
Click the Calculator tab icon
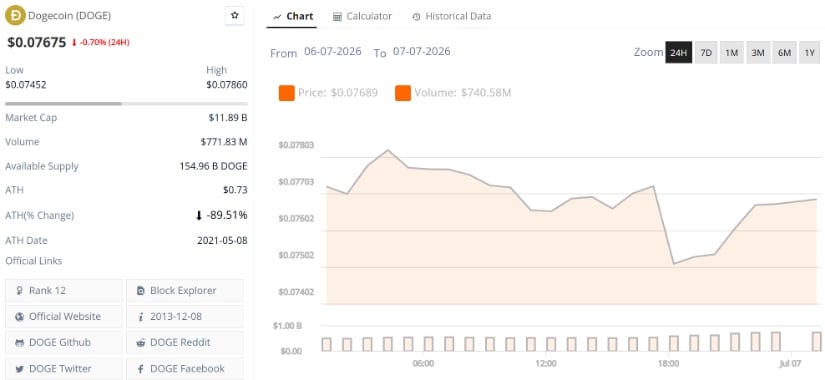[337, 17]
